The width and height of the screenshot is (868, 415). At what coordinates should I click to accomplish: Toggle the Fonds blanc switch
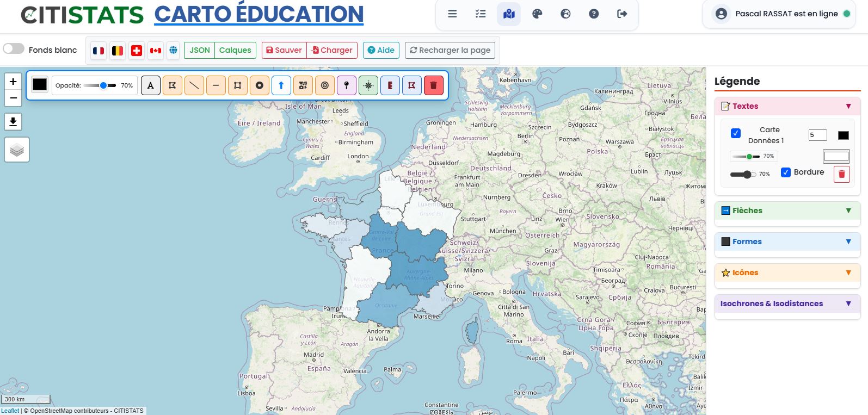tap(14, 49)
